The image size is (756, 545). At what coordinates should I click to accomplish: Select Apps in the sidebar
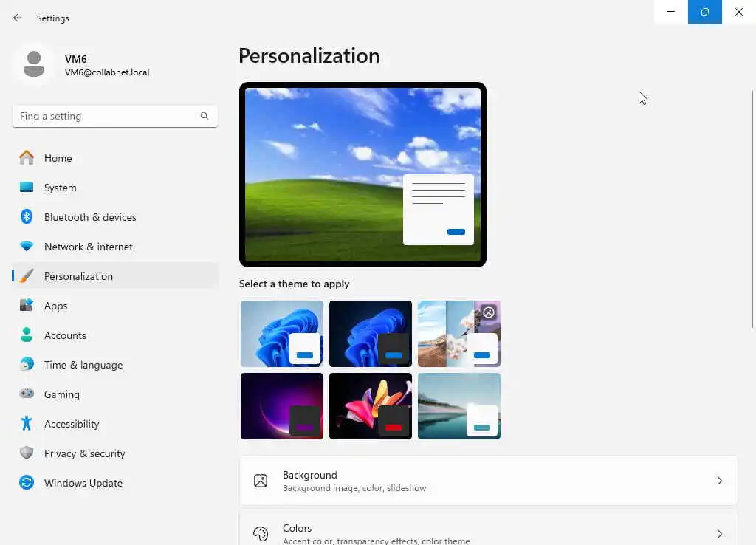pos(56,306)
